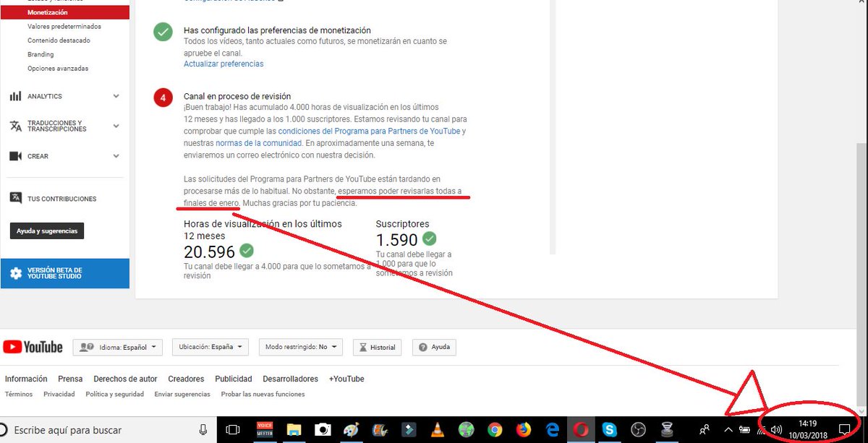The height and width of the screenshot is (443, 868).
Task: Open Versión beta de YouTube Studio
Action: click(65, 273)
